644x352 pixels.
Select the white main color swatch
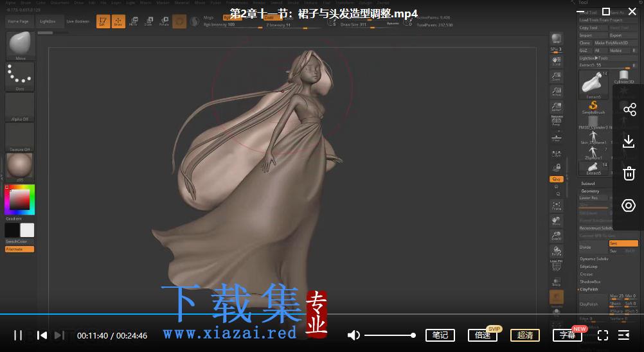27,230
